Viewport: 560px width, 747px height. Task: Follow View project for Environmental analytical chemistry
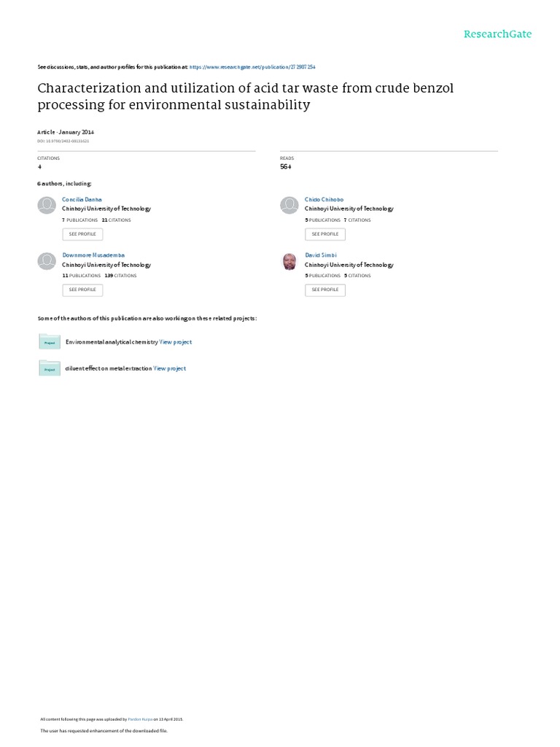click(x=176, y=341)
